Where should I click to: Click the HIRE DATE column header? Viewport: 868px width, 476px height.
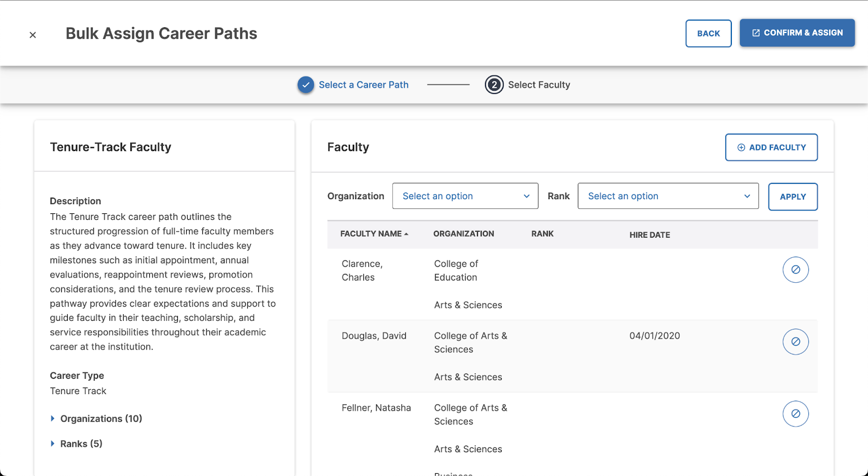650,235
